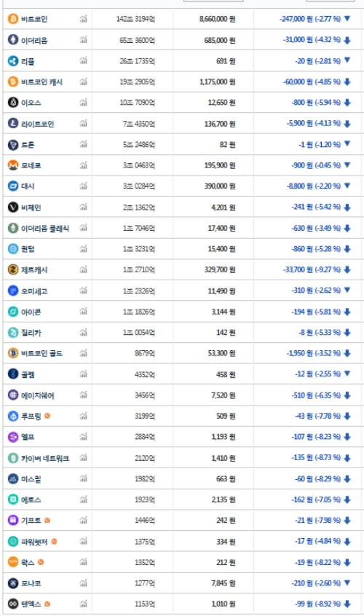The image size is (364, 616).
Task: Open the 이더리움 coin name link
Action: point(34,40)
